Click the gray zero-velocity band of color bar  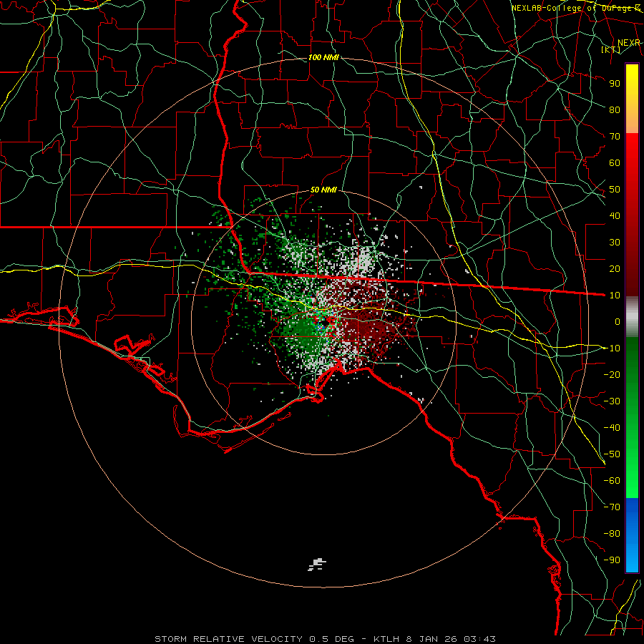(632, 317)
